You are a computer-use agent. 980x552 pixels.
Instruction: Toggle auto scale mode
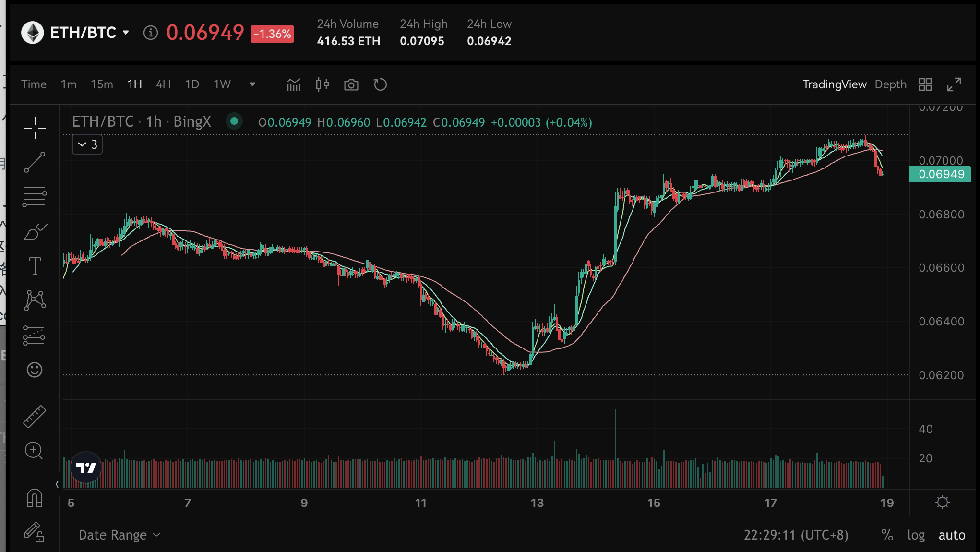[x=952, y=535]
